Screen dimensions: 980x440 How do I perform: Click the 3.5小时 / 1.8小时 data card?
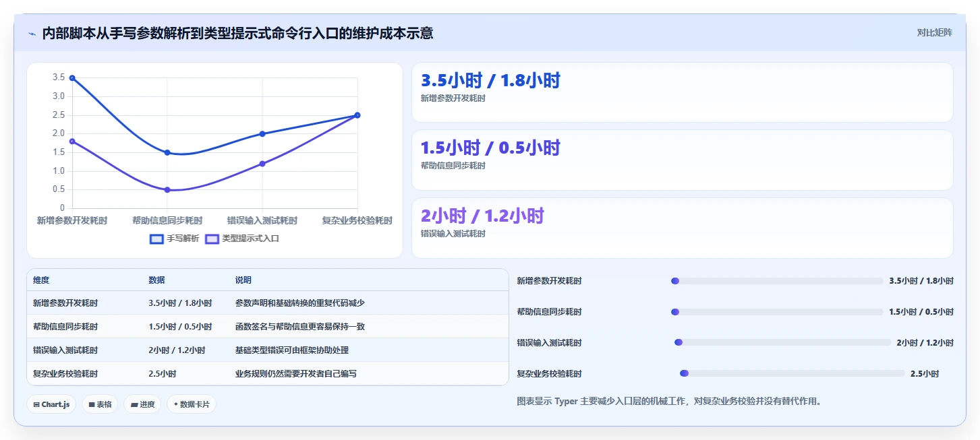[683, 92]
